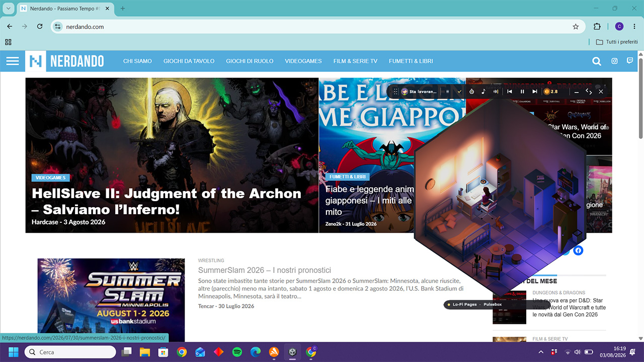Open the apps grid in bookmarks bar
644x362 pixels.
(8, 42)
